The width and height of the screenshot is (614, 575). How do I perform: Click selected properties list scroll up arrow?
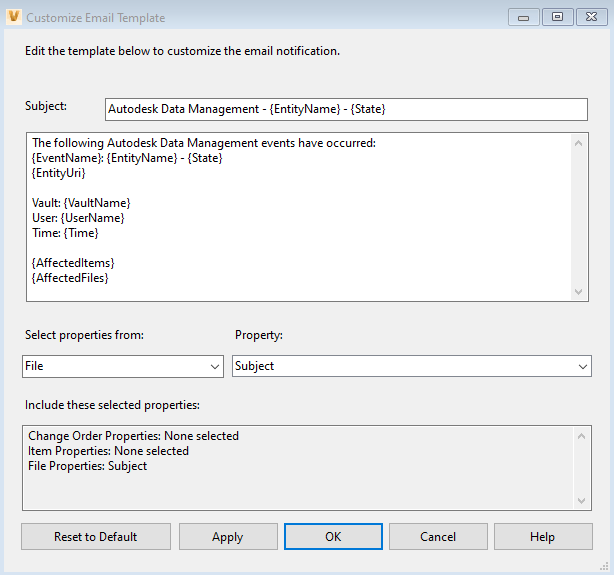(581, 436)
